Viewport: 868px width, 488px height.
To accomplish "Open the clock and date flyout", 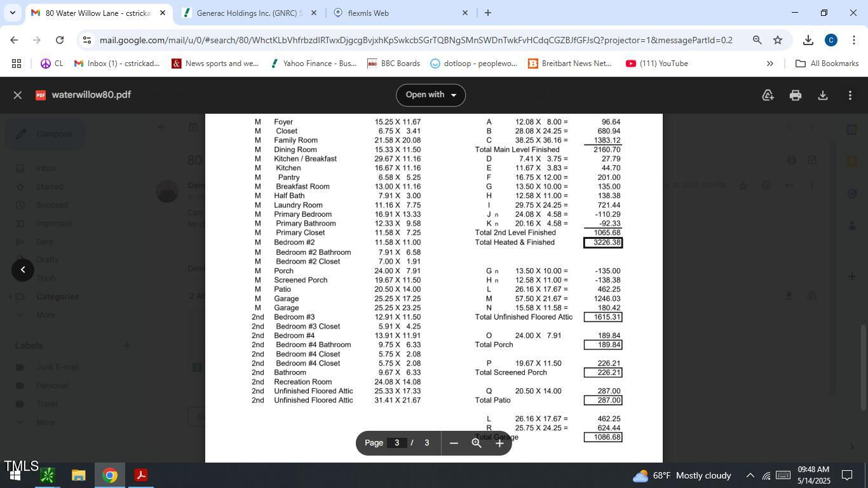I will pos(813,475).
